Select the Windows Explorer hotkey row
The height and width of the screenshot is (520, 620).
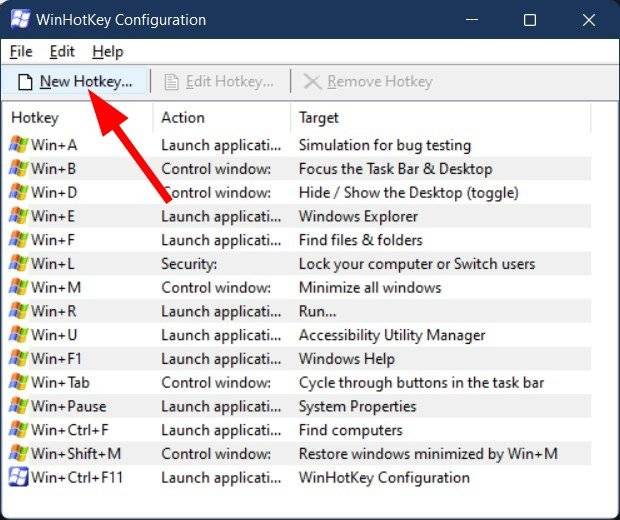click(358, 216)
